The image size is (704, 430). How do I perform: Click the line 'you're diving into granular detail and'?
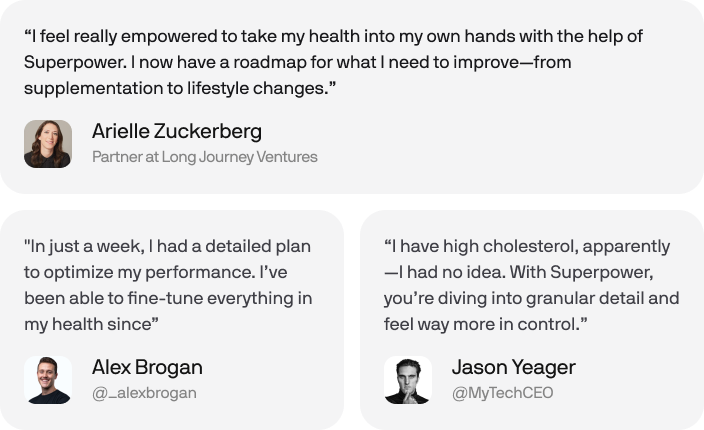[532, 298]
